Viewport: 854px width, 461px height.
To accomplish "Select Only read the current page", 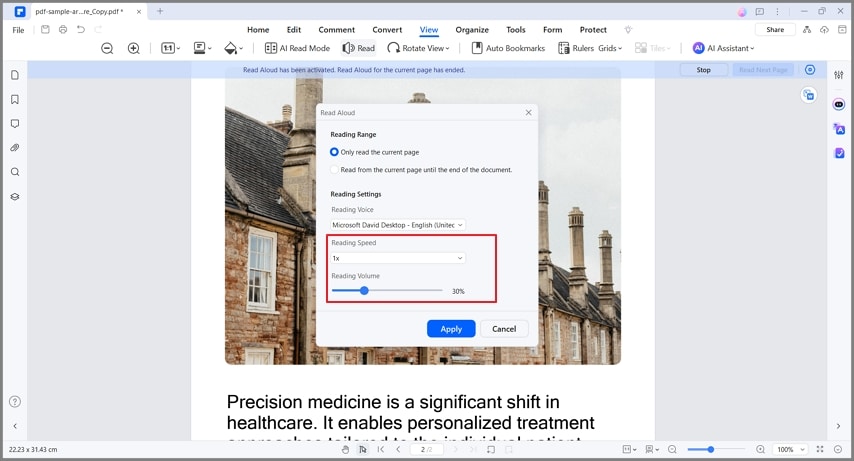I will point(375,152).
